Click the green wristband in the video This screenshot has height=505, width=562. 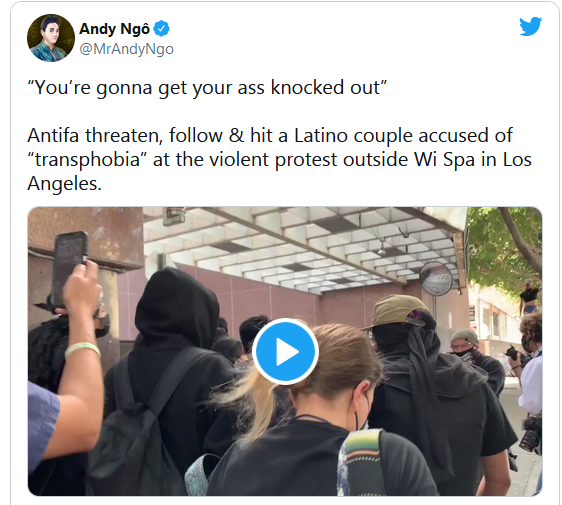(x=82, y=349)
